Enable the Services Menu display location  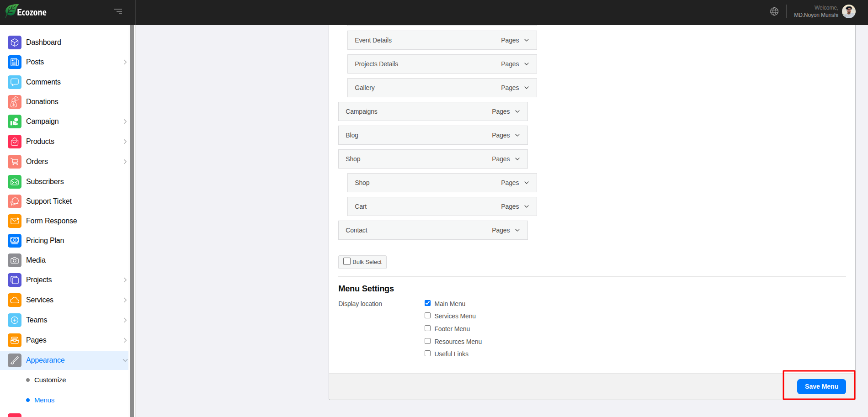click(427, 315)
